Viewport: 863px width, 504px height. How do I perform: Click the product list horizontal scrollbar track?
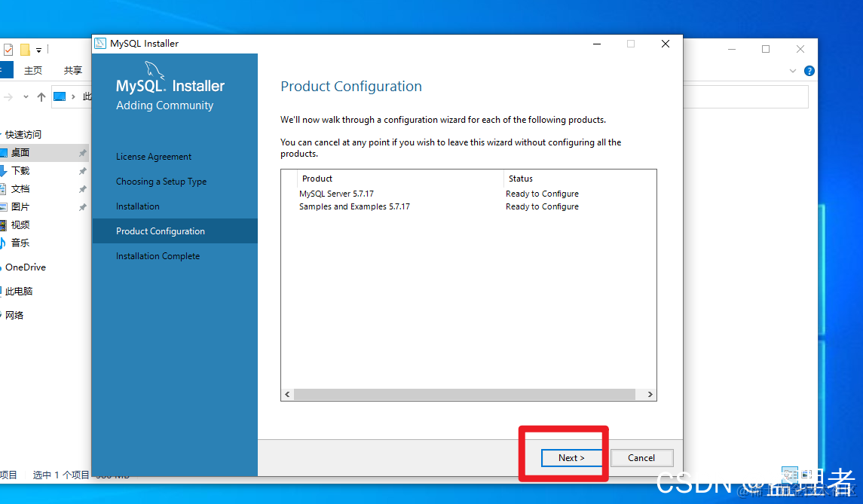click(x=464, y=395)
